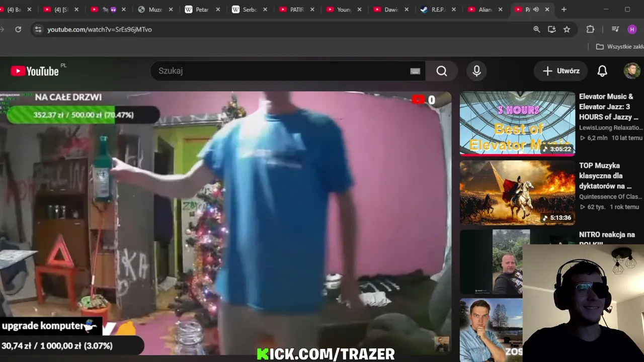Open the Chrome profile H avatar
The width and height of the screenshot is (644, 362).
click(632, 30)
